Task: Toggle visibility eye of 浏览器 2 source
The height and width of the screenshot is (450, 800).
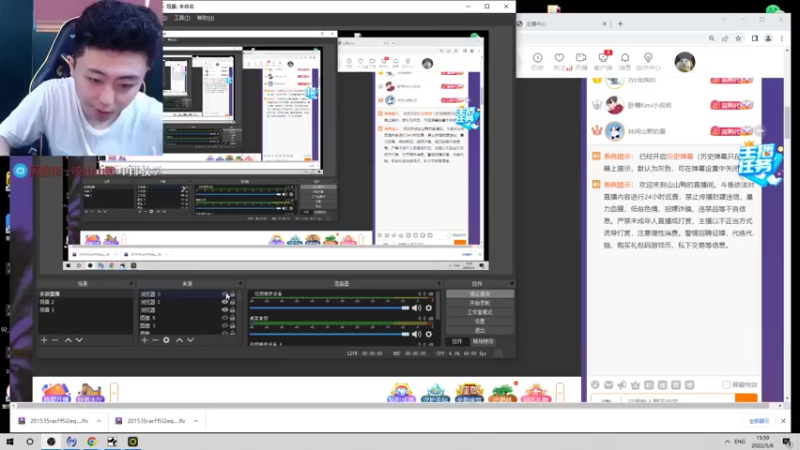Action: (x=224, y=302)
